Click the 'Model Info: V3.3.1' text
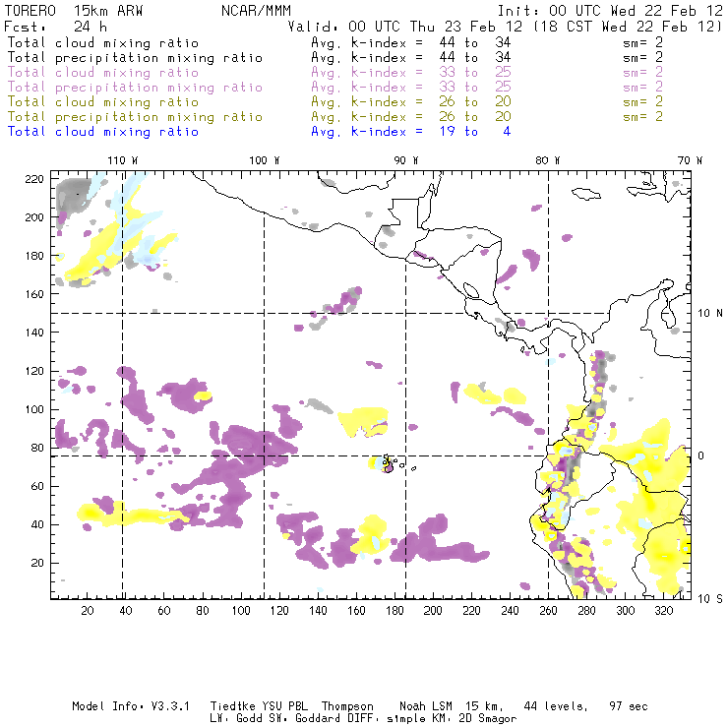The width and height of the screenshot is (728, 728). [131, 706]
